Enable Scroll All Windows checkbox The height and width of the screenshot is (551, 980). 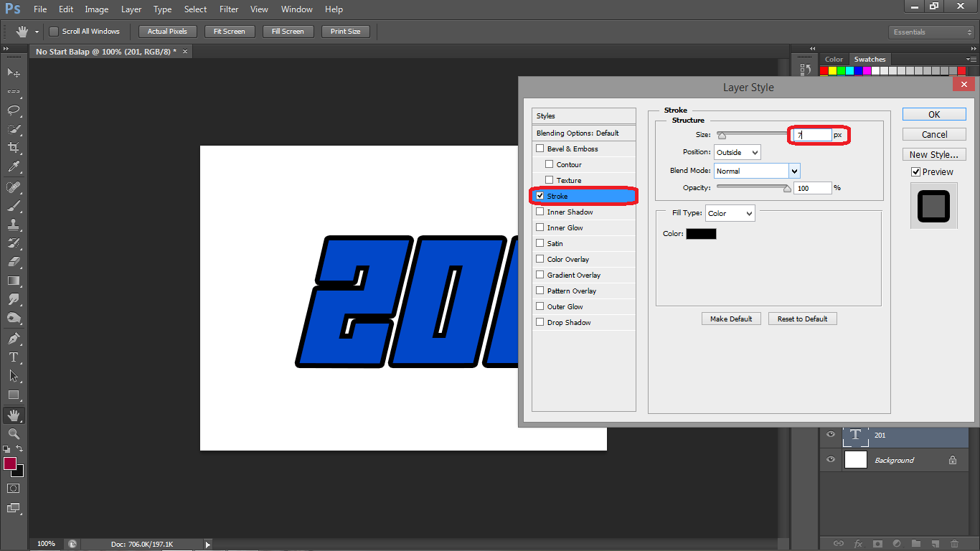coord(54,32)
